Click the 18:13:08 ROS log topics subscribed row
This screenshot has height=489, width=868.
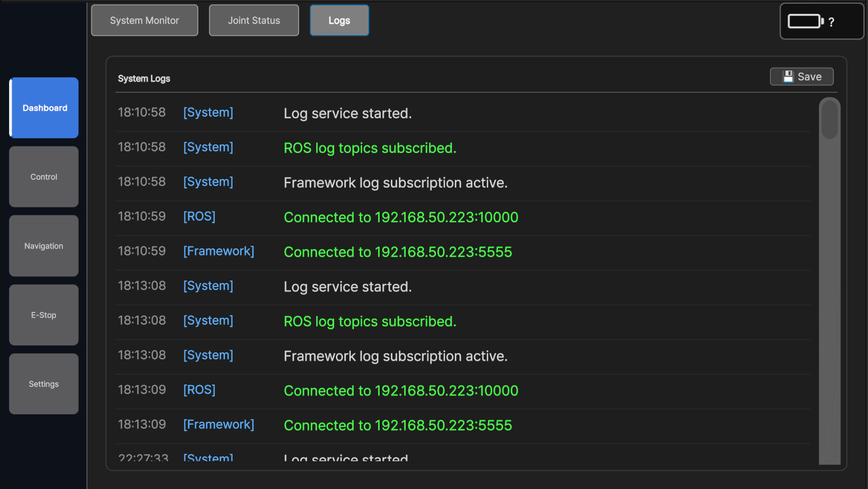(x=369, y=322)
